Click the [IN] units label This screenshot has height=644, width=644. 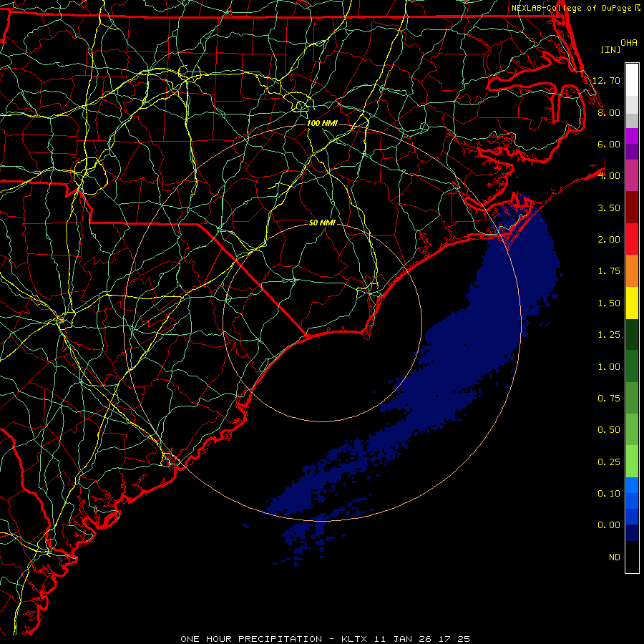pos(610,49)
